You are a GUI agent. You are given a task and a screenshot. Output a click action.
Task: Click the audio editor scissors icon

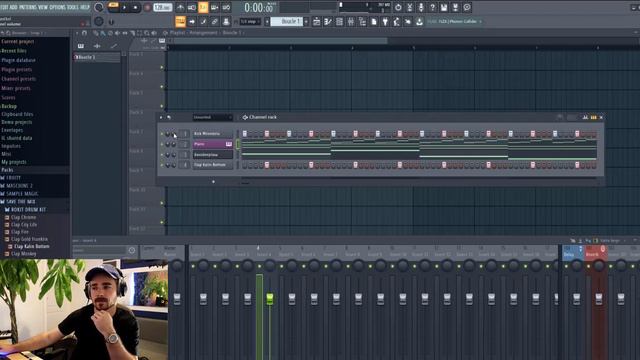pyautogui.click(x=409, y=7)
